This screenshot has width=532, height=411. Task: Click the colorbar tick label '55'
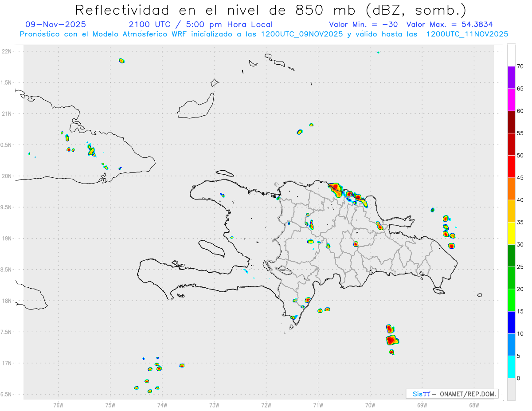click(520, 133)
